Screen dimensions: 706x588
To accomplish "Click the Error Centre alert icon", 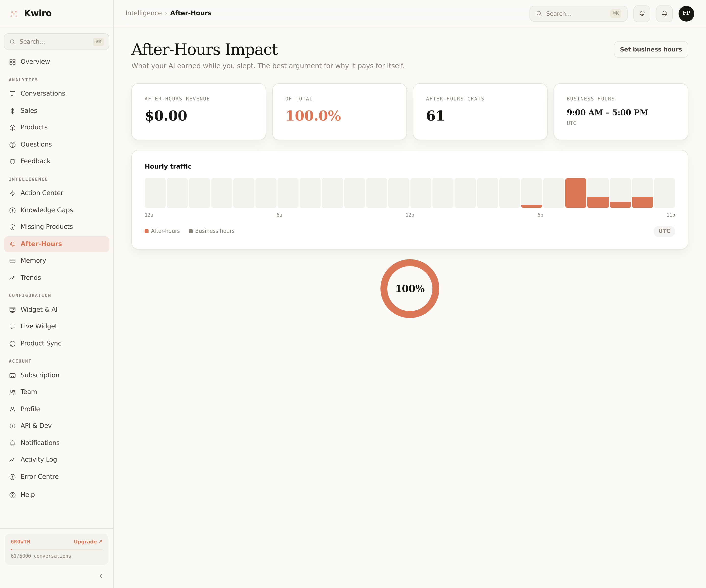I will coord(13,477).
